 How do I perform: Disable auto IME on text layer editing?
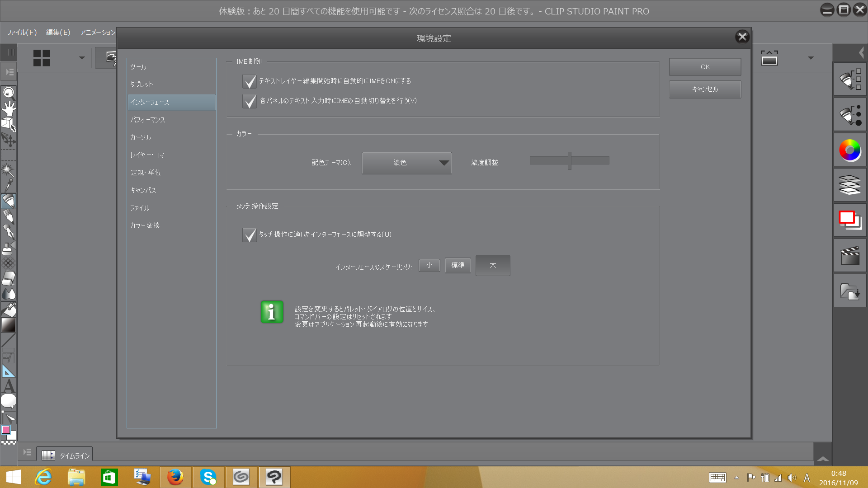(249, 81)
